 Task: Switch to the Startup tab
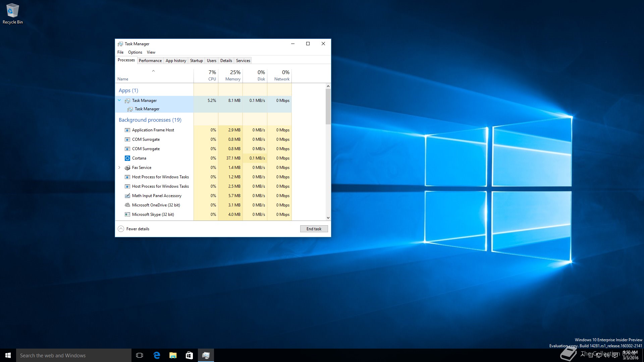[x=197, y=61]
